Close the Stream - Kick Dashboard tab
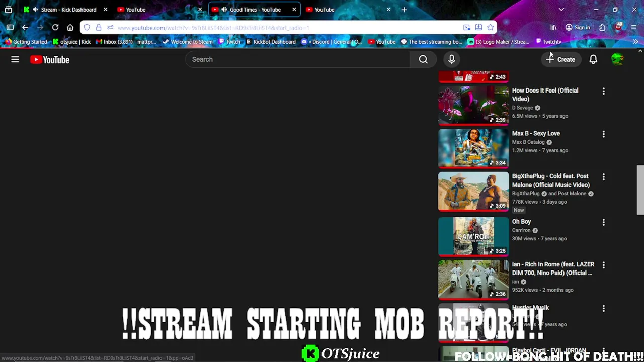Screen dimensions: 644x362 [x=105, y=10]
